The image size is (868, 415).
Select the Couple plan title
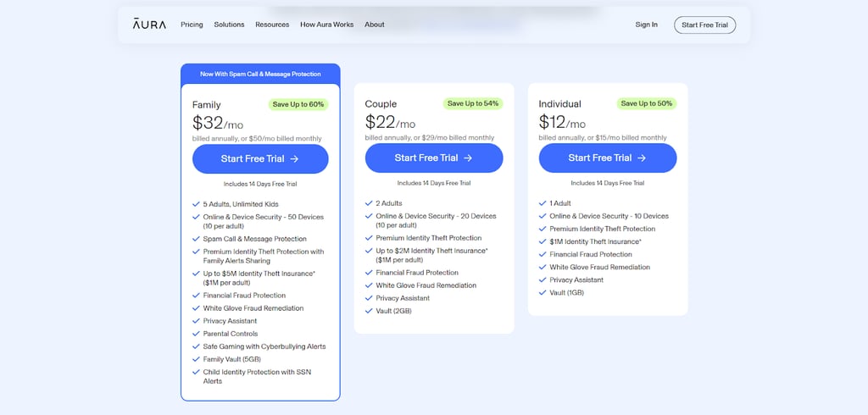tap(381, 104)
